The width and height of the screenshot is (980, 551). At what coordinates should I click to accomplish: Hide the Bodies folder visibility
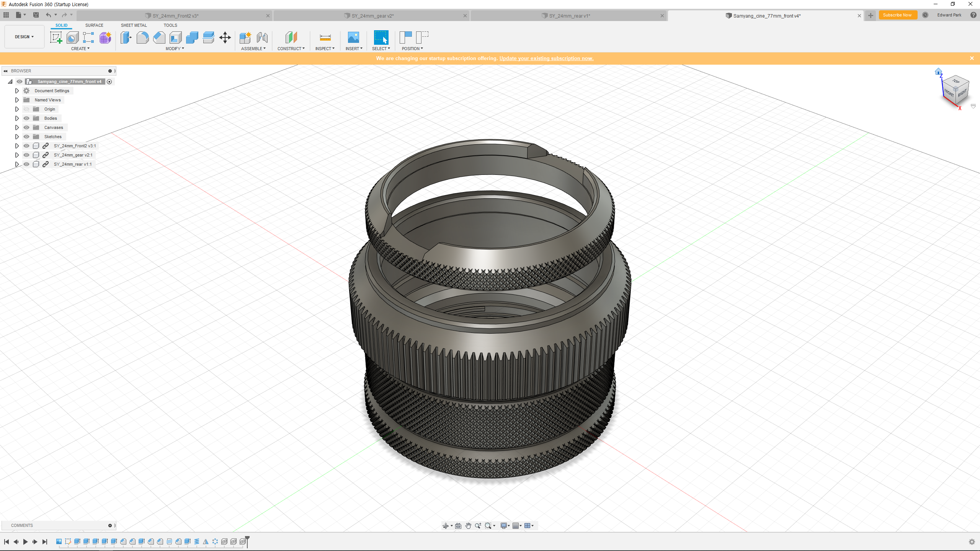pyautogui.click(x=26, y=118)
